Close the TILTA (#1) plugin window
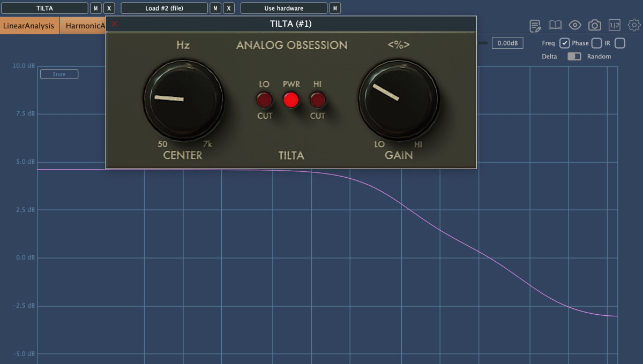The width and height of the screenshot is (643, 364). pos(114,24)
